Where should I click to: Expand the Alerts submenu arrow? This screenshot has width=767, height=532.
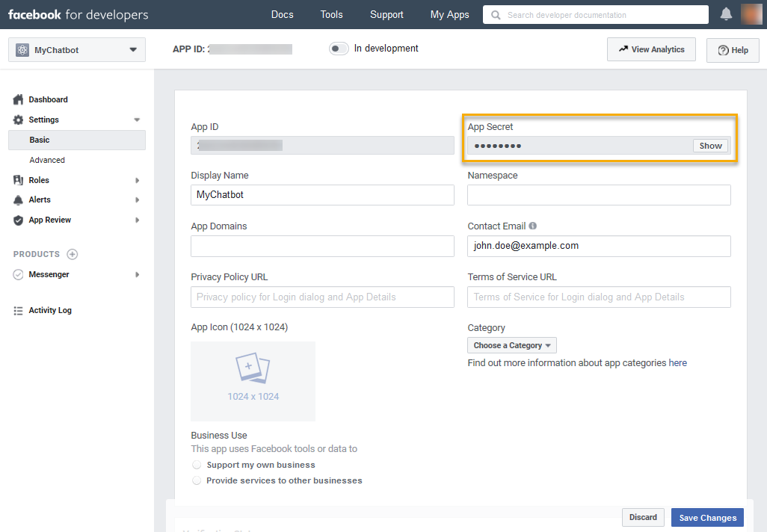[138, 200]
